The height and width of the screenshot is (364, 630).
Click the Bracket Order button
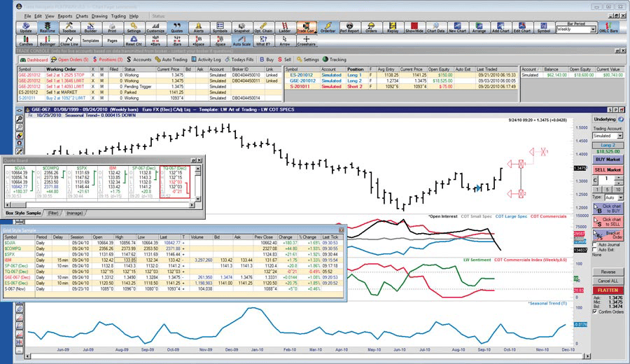(x=608, y=235)
